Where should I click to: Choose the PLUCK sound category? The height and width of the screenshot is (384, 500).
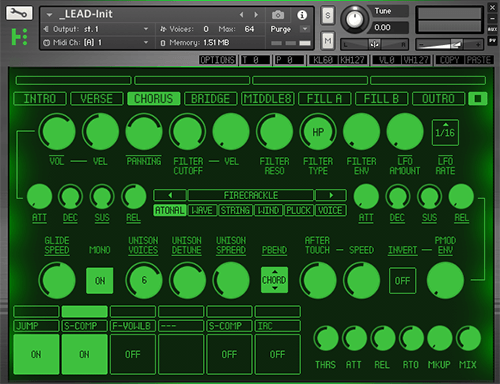298,210
